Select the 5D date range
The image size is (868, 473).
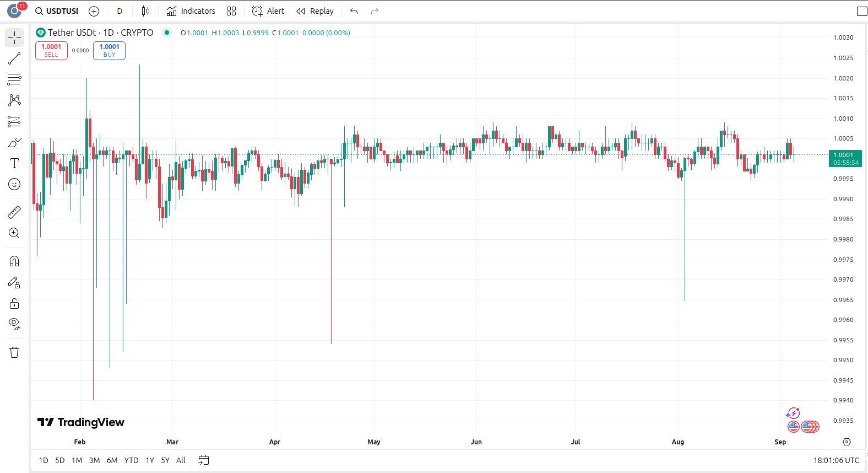[x=60, y=460]
